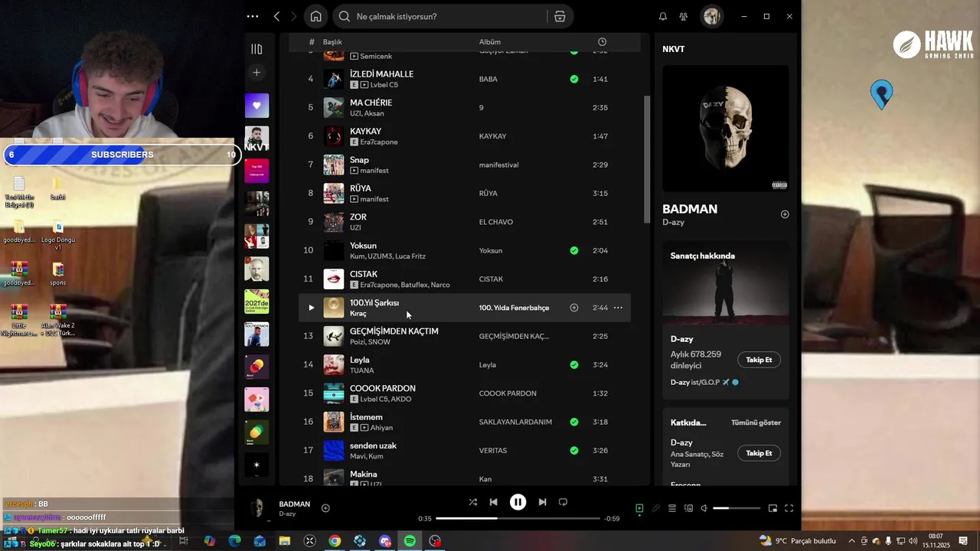Screen dimensions: 980x551
Task: Toggle the saved checkmark on İstemem
Action: pos(574,422)
